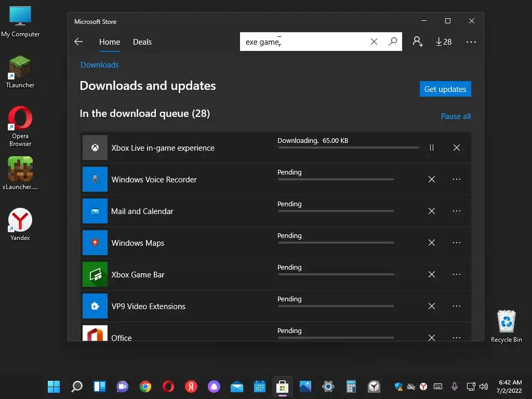Image resolution: width=532 pixels, height=399 pixels.
Task: Open Calculator from the taskbar
Action: pos(351,387)
